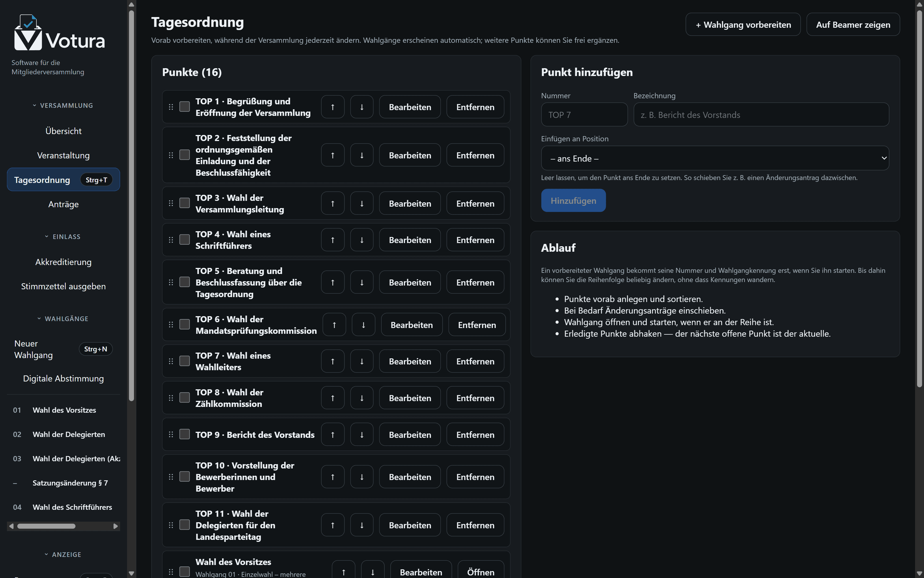Move TOP 6 Mandatsprüfungskommission down
Screen dimensions: 924x578
click(364, 325)
